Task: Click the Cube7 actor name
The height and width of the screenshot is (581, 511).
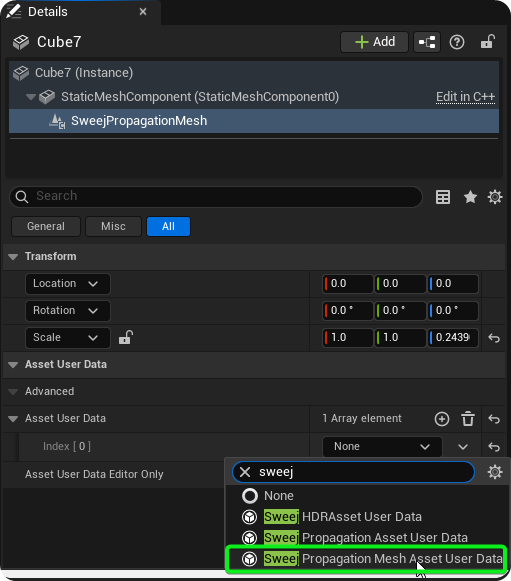Action: coord(59,42)
